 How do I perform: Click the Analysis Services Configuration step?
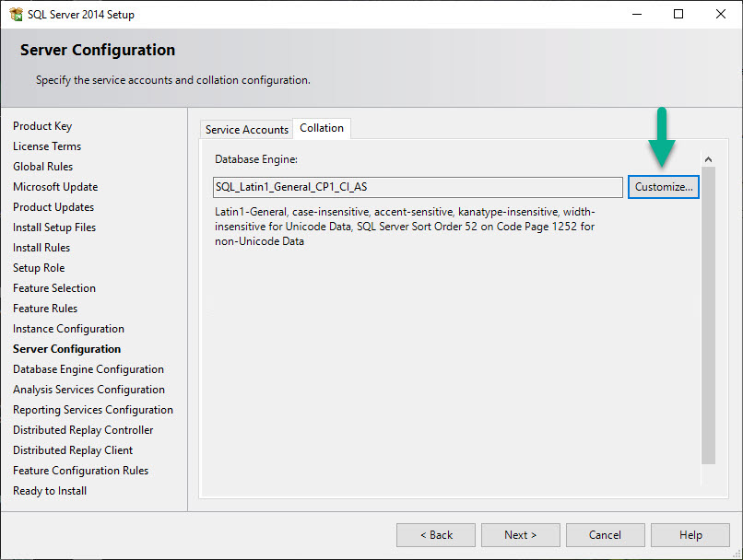click(x=89, y=390)
